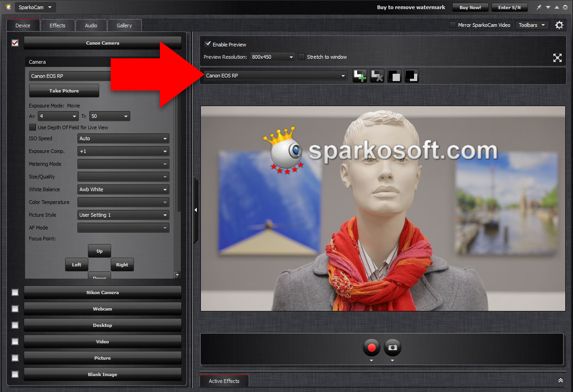The image size is (573, 392).
Task: Take a snapshot with the camera button
Action: 393,348
